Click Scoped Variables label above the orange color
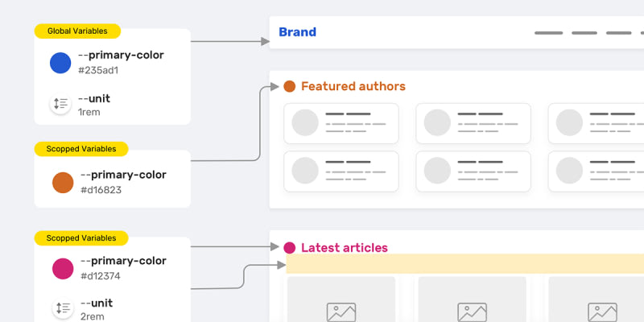Screen dimensions: 644x322 click(80, 149)
